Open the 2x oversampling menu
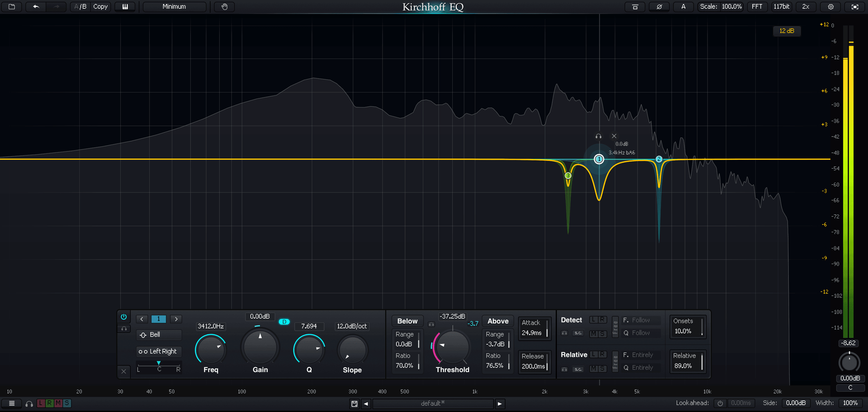The image size is (868, 412). (x=806, y=7)
